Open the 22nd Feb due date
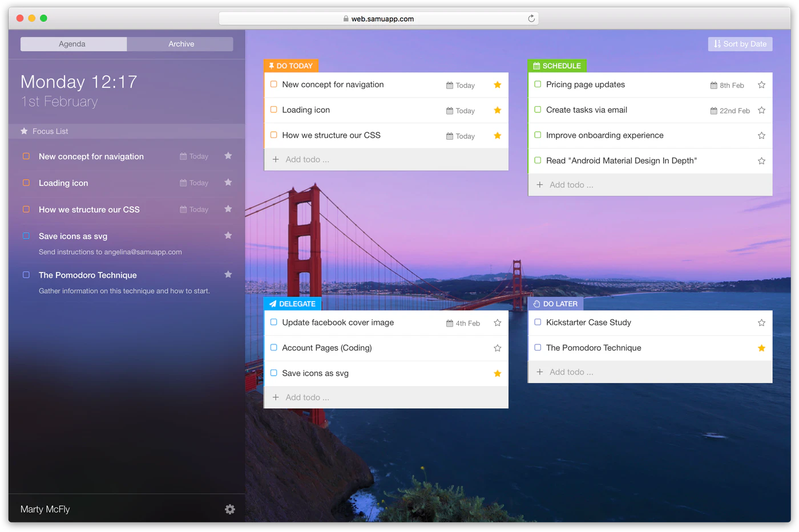Image resolution: width=799 pixels, height=532 pixels. (730, 111)
